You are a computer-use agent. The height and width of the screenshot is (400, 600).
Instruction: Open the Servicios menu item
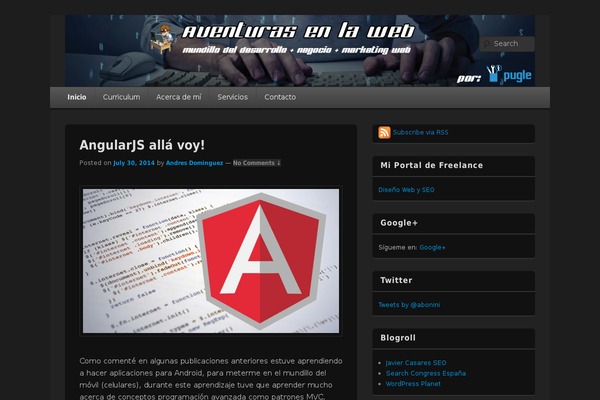[233, 97]
